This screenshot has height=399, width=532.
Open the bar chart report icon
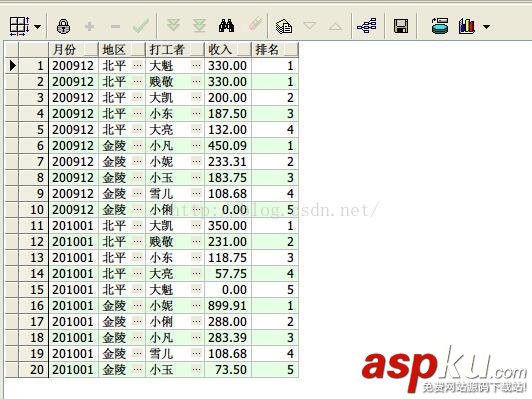[467, 26]
